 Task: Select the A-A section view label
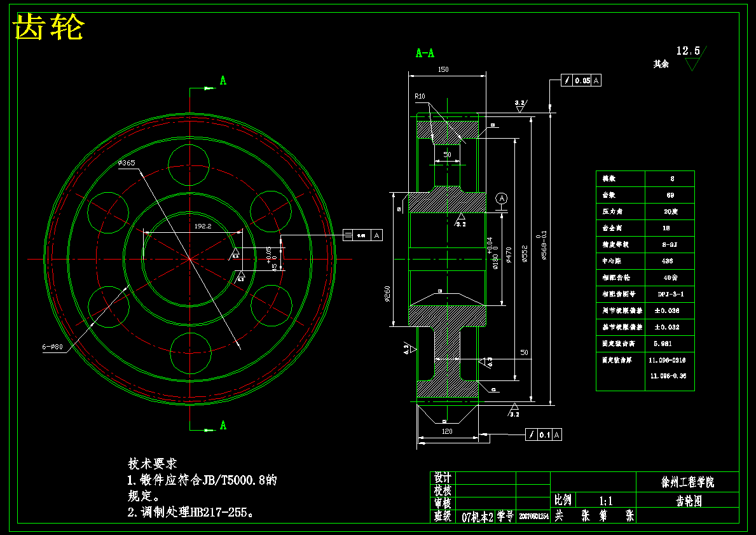[x=425, y=53]
